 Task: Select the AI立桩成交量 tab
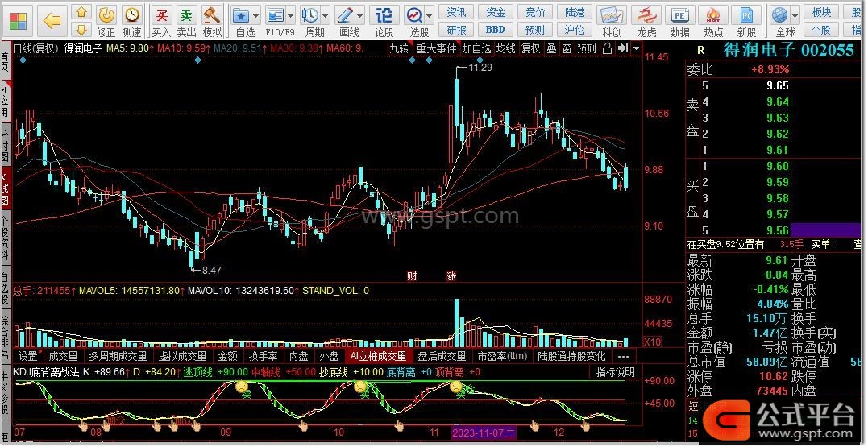pyautogui.click(x=378, y=356)
